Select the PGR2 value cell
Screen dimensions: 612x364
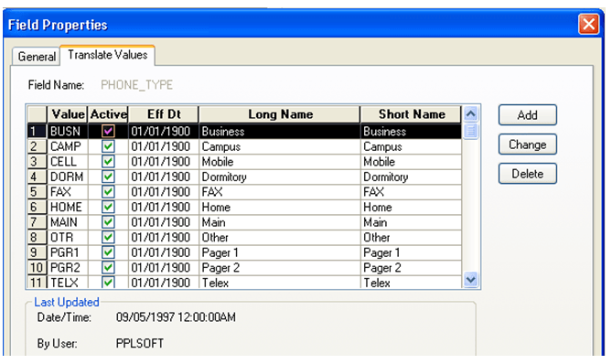tap(68, 267)
